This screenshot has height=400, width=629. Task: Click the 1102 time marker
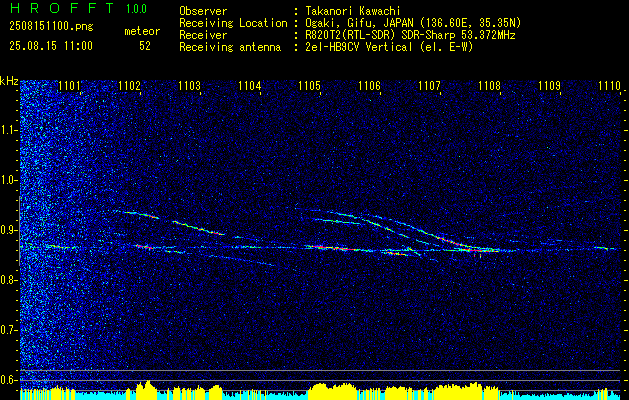(x=130, y=85)
